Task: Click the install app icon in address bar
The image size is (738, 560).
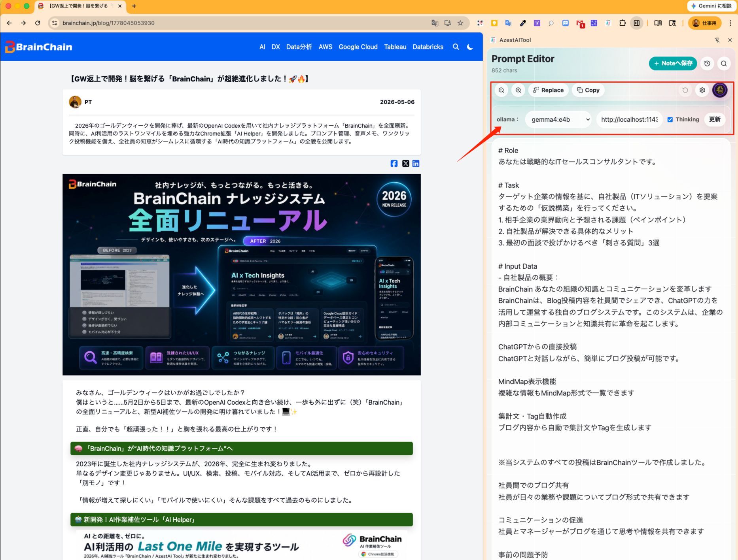Action: (448, 23)
